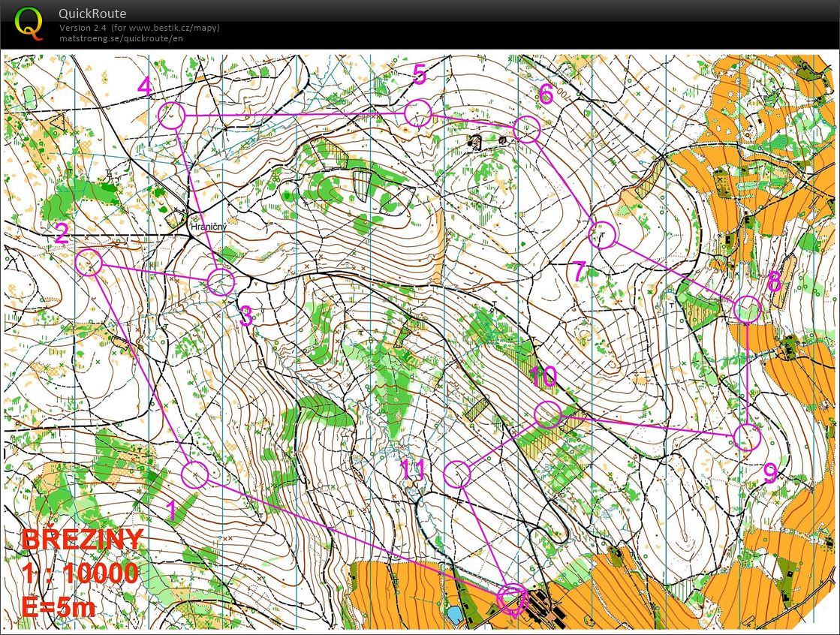The image size is (840, 635).
Task: Click the start/finish double circle marker
Action: [513, 598]
